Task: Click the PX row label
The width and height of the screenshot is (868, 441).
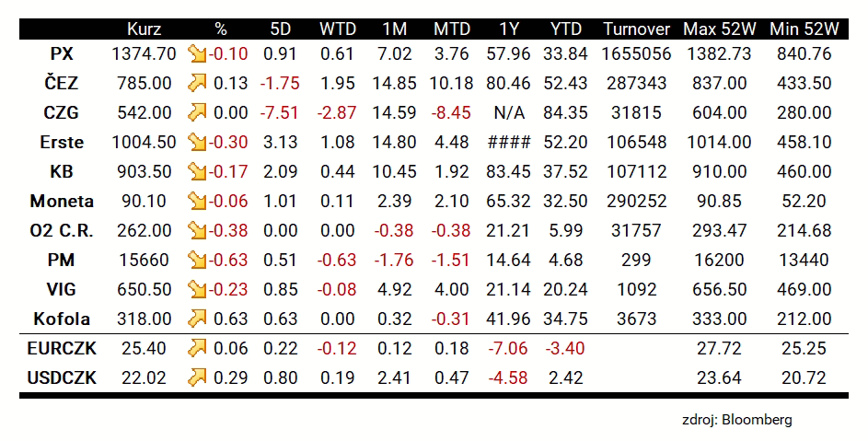Action: [x=62, y=53]
